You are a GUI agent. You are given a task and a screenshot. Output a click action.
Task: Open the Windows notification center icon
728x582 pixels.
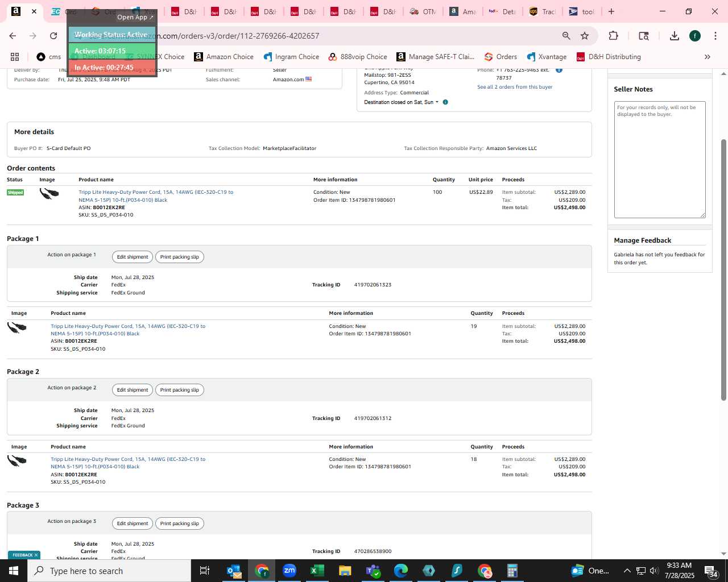(711, 571)
